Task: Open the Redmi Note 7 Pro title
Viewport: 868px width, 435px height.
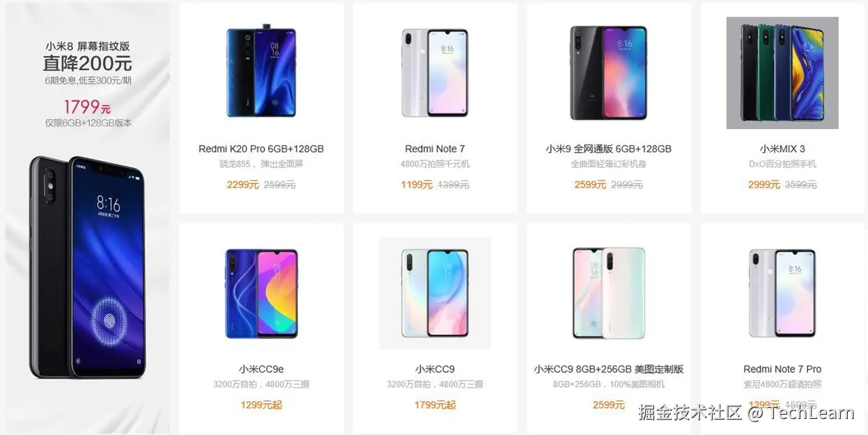Action: (x=782, y=369)
